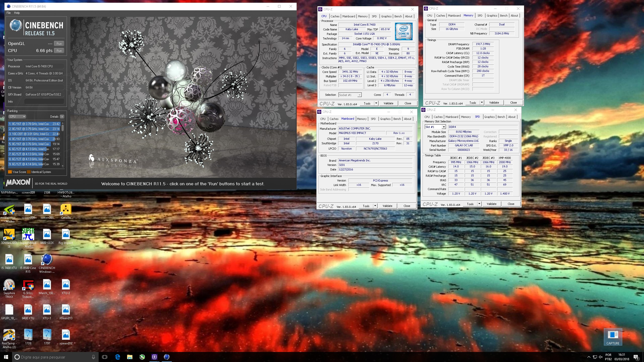This screenshot has width=644, height=362.
Task: Launch the RealTemp Atalho shortcut
Action: point(9,335)
